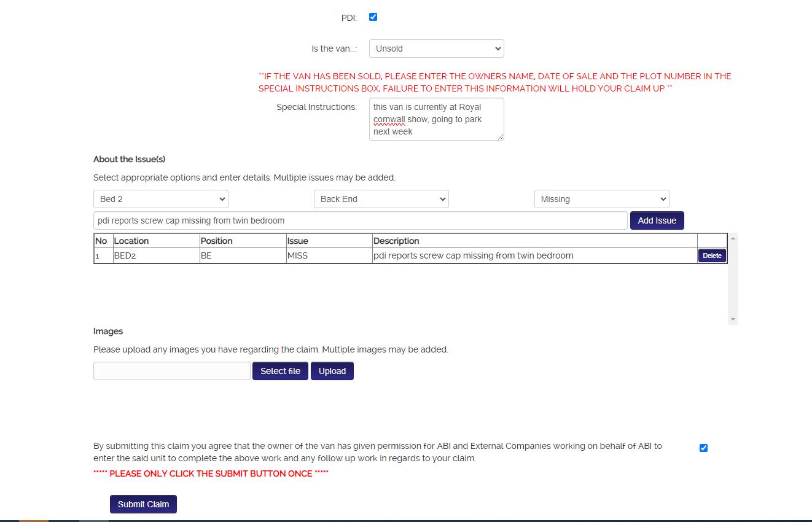Submit the claim
Viewport: 812px width, 522px height.
coord(143,504)
